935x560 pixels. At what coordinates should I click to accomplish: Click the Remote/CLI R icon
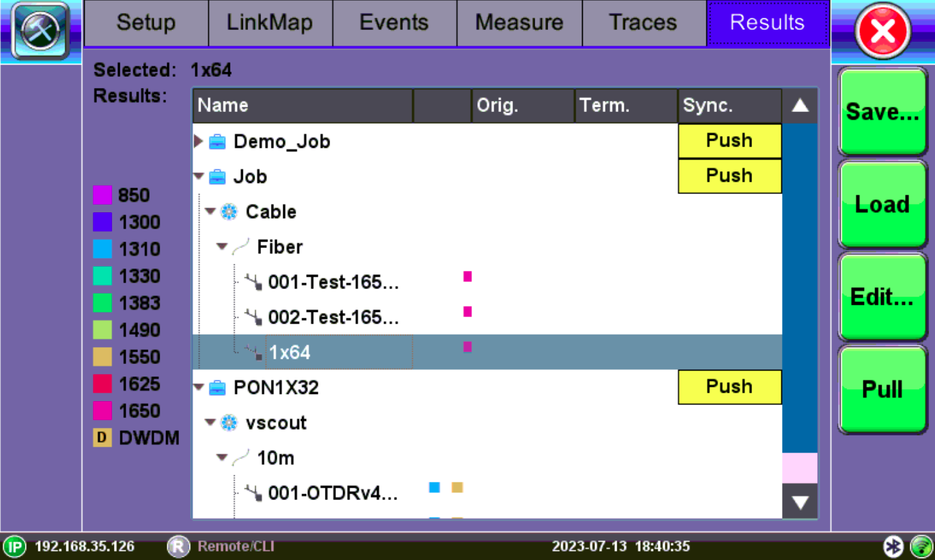coord(178,546)
